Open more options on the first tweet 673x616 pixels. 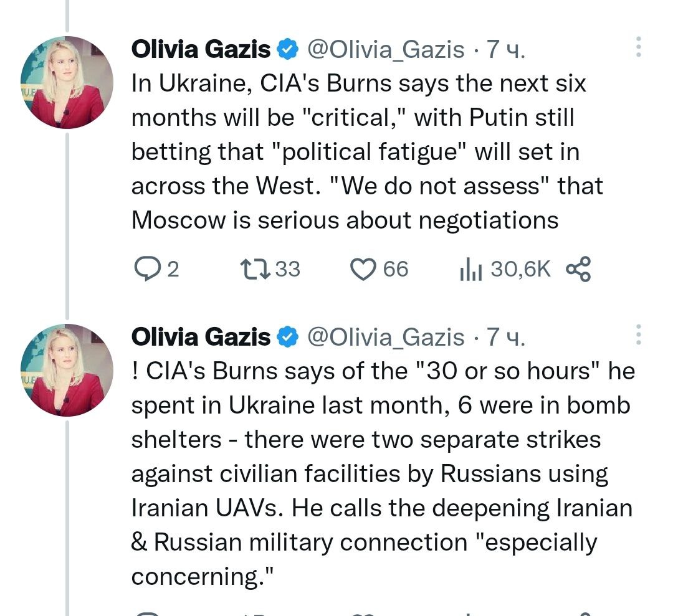(x=638, y=47)
